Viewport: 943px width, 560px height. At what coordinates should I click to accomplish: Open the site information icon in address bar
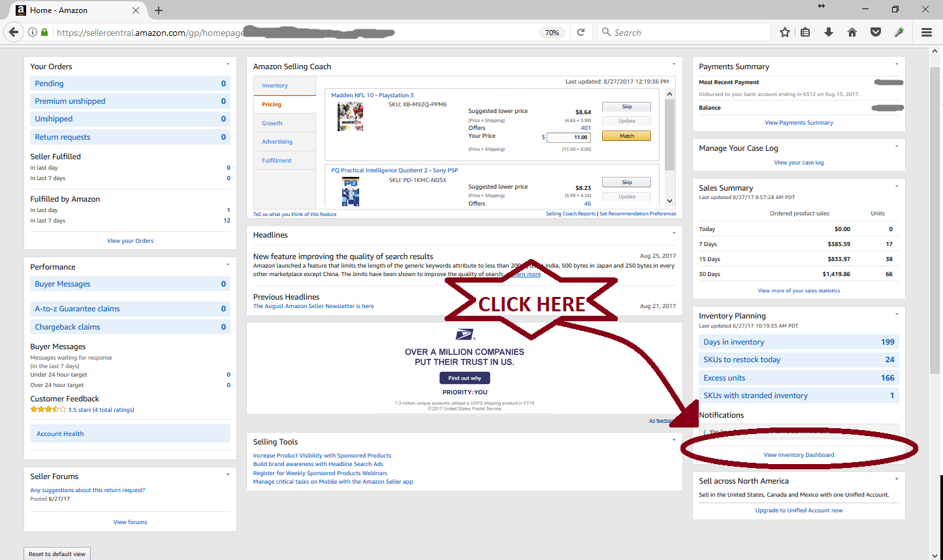32,32
